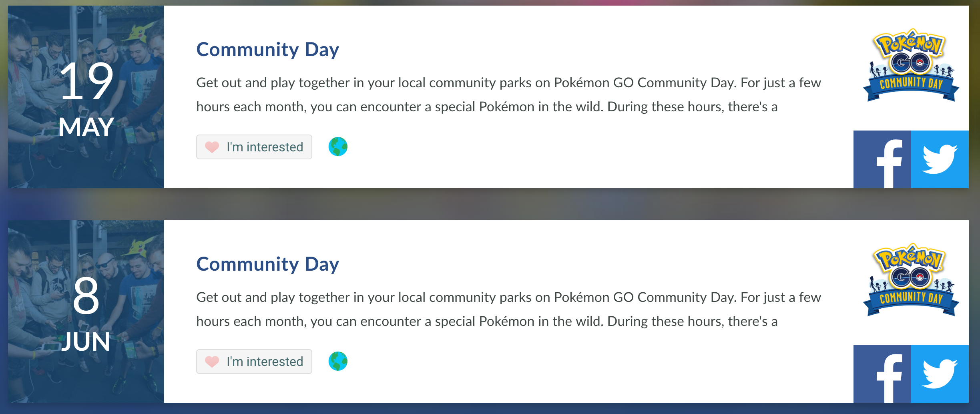Screen dimensions: 980x414
Task: Click the heart icon on the May event button
Action: tap(212, 147)
